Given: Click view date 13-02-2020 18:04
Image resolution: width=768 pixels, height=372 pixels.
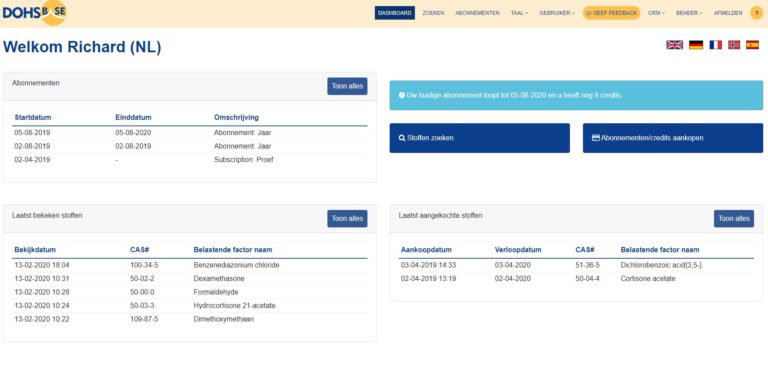Looking at the screenshot, I should [42, 265].
